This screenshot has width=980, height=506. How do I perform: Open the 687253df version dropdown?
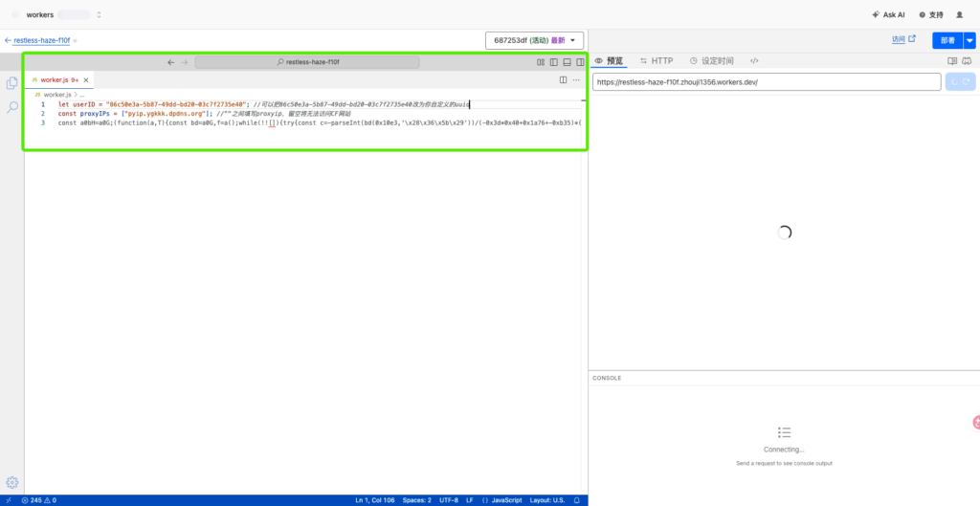point(534,40)
